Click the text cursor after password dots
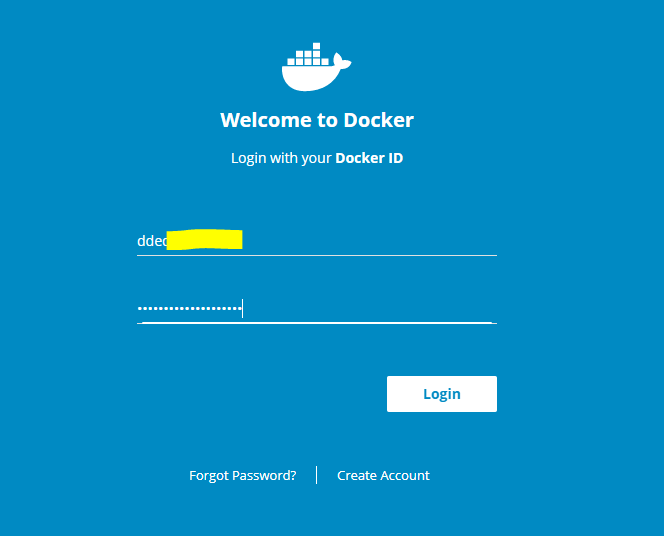The height and width of the screenshot is (536, 664). 243,308
